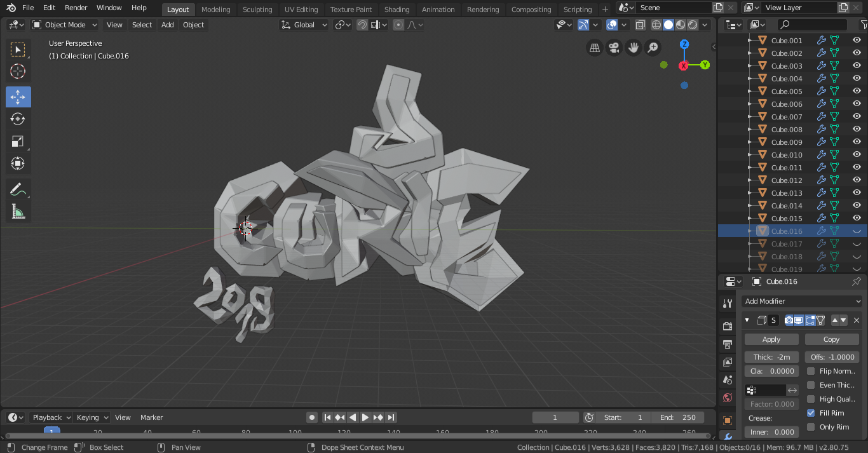Select the Rotate tool
868x453 pixels.
(18, 119)
